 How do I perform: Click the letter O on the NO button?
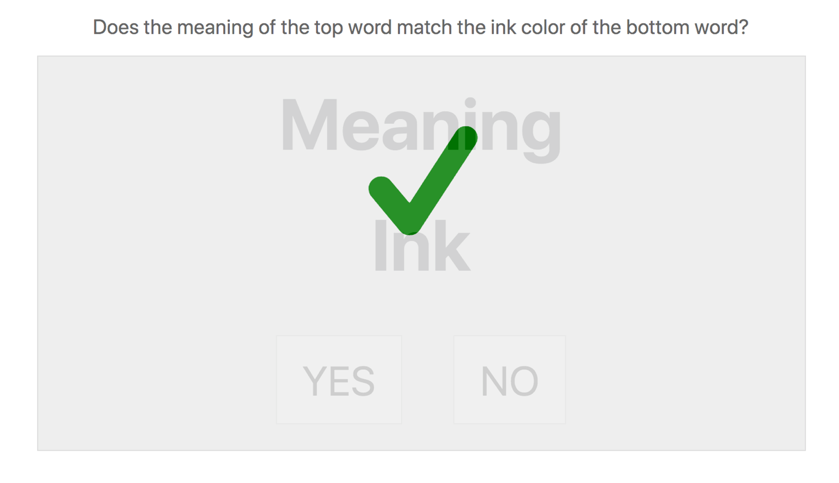525,381
